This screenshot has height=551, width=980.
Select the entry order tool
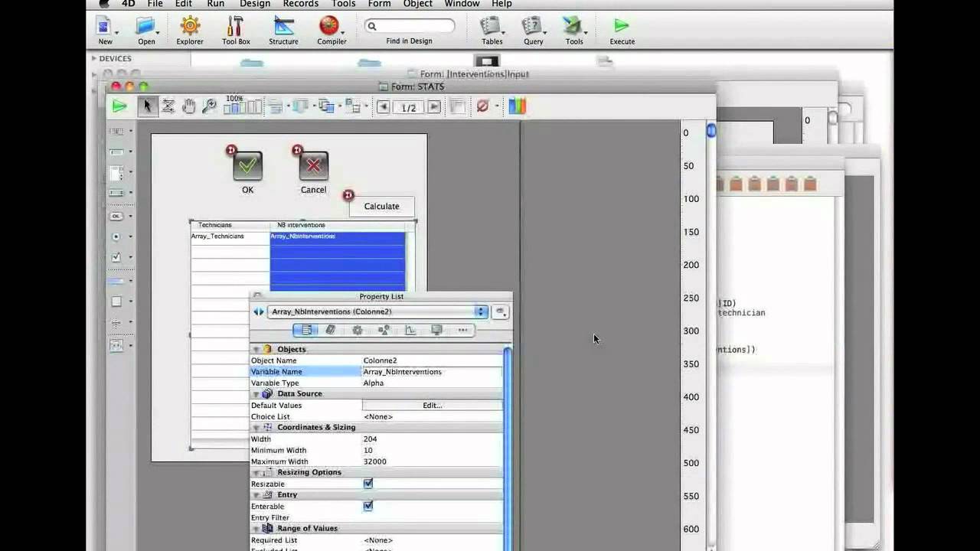click(168, 106)
